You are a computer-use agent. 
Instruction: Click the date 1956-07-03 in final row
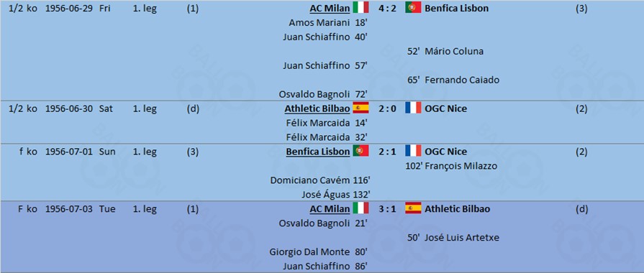tap(69, 208)
